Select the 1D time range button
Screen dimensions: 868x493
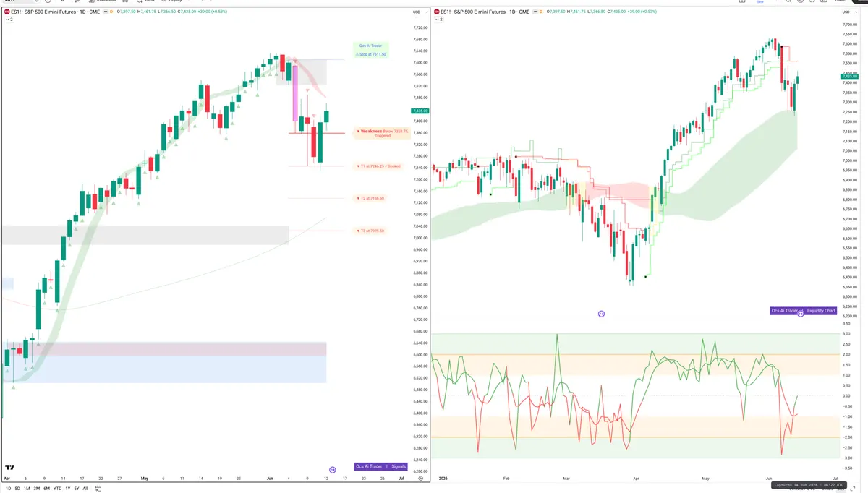[9, 489]
